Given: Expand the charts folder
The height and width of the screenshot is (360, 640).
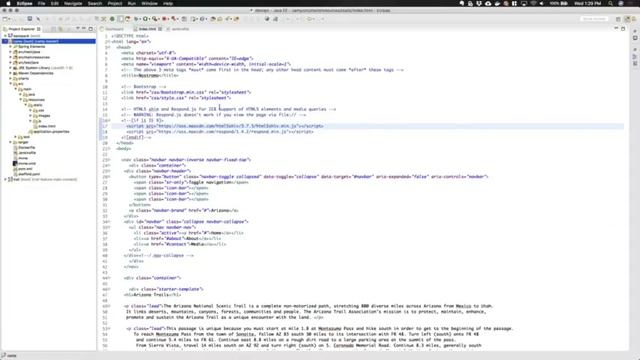Looking at the screenshot, I should pos(11,78).
